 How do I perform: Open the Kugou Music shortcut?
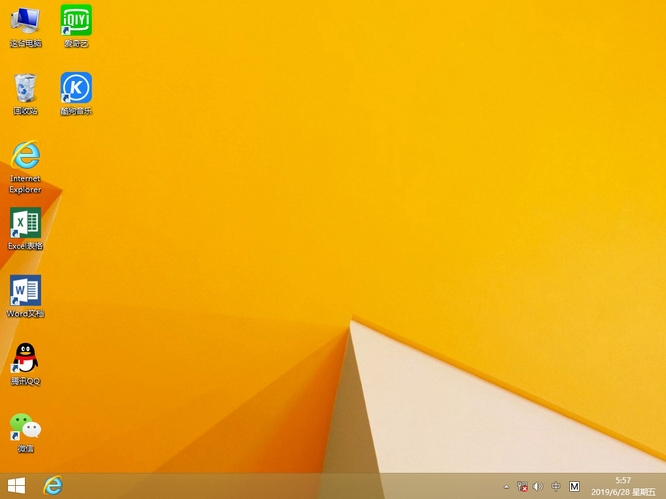point(76,94)
